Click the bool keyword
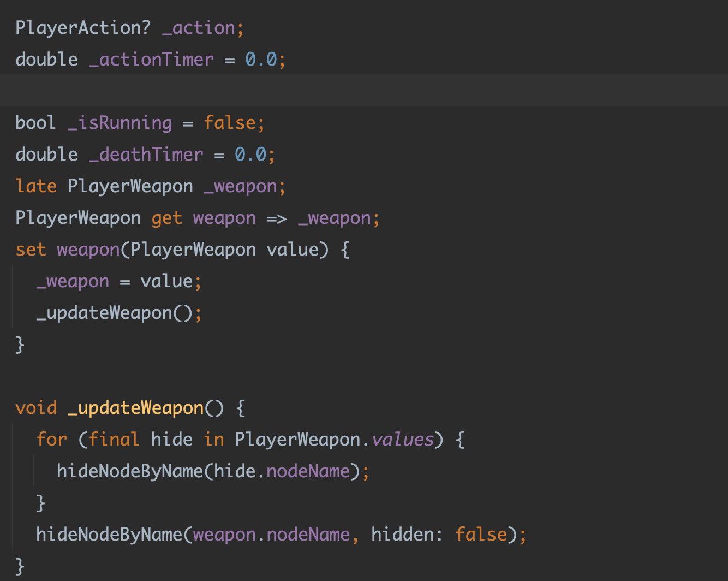The height and width of the screenshot is (581, 728). [35, 123]
